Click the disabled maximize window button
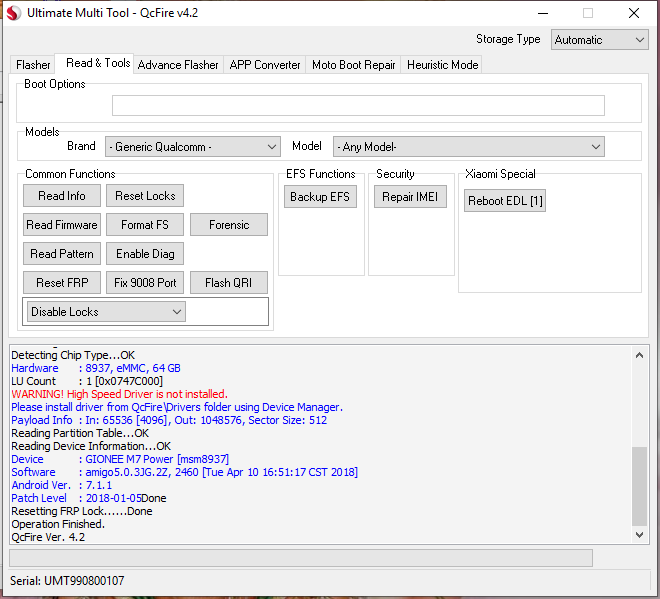 [588, 13]
